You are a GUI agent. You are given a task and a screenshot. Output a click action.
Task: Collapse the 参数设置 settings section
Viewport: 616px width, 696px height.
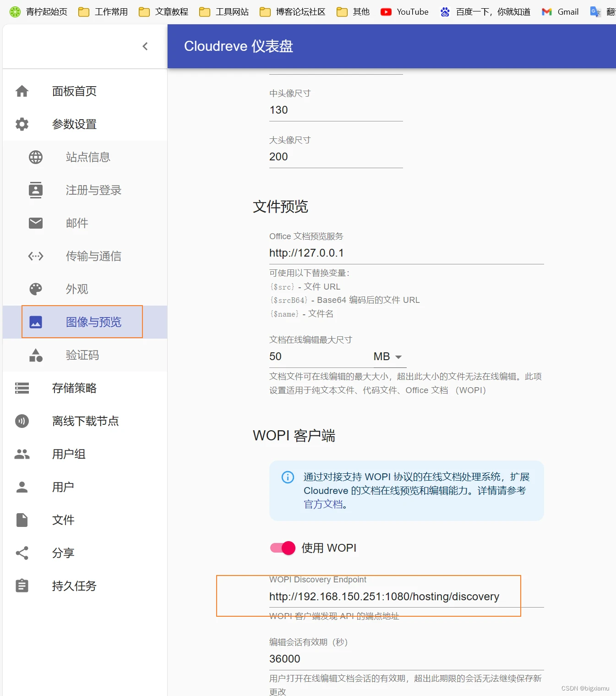coord(74,124)
